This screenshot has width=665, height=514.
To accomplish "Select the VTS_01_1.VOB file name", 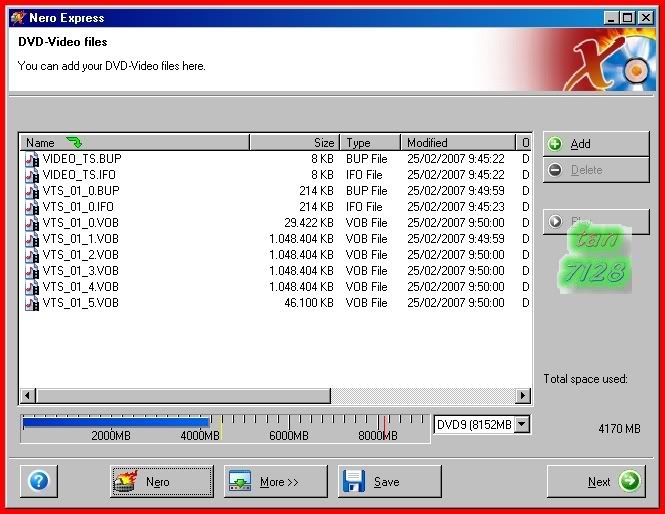I will [81, 239].
